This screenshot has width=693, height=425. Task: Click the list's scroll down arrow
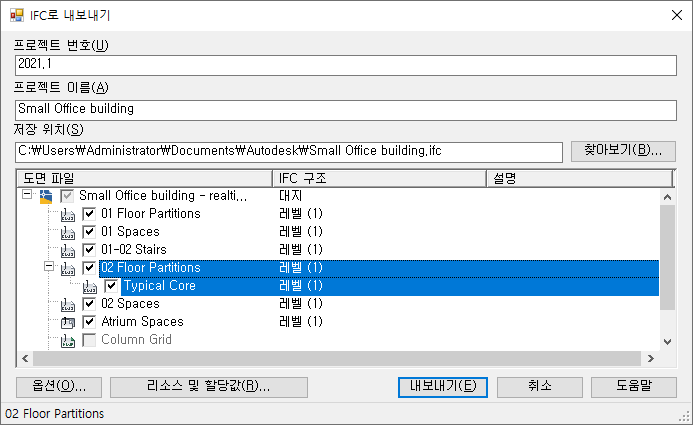pos(668,341)
